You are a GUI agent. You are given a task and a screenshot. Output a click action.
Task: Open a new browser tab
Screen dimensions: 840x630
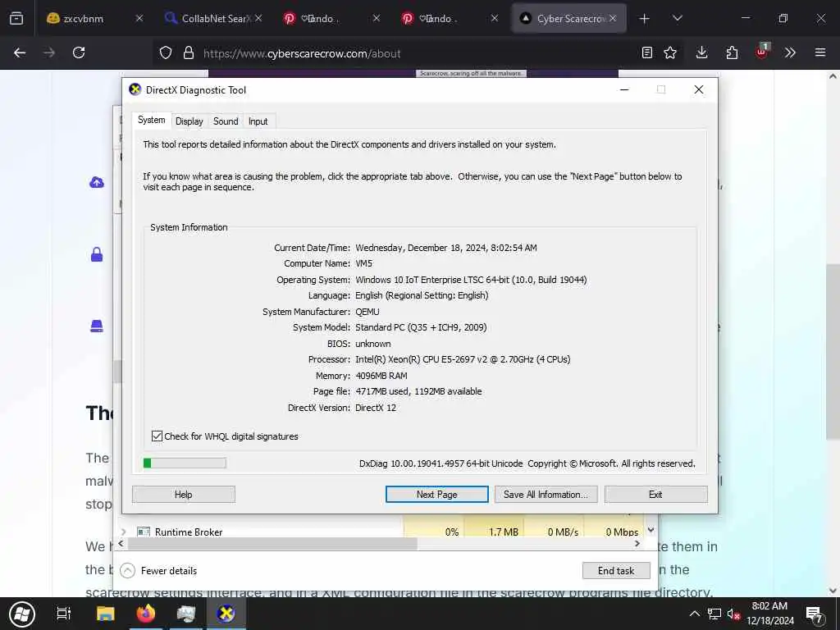[645, 19]
